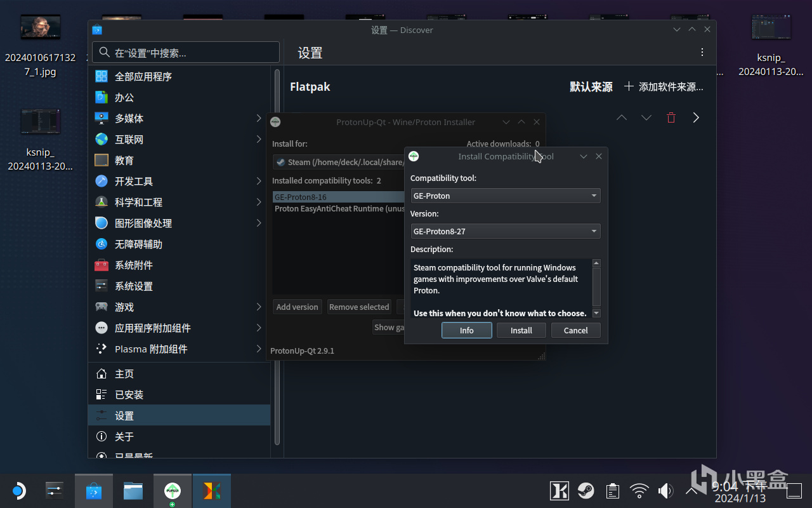This screenshot has height=508, width=812.
Task: Expand the 开发工具 category
Action: pos(259,181)
